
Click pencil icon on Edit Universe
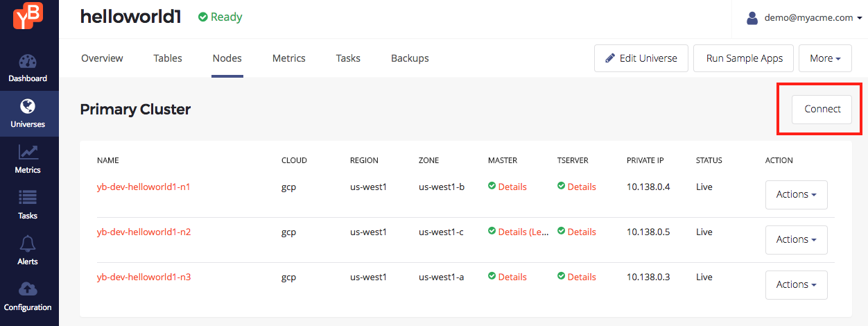[x=610, y=58]
